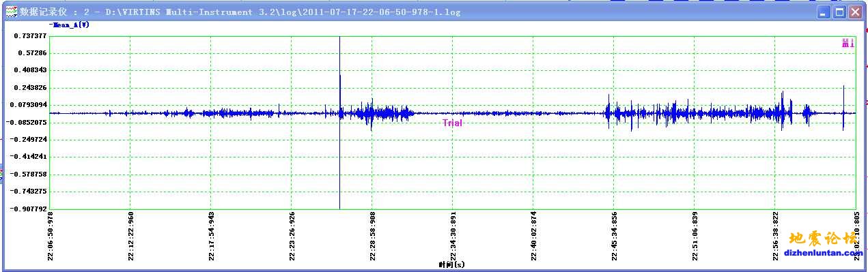Click the magenta Trial label on the plot
The width and height of the screenshot is (868, 272).
452,123
